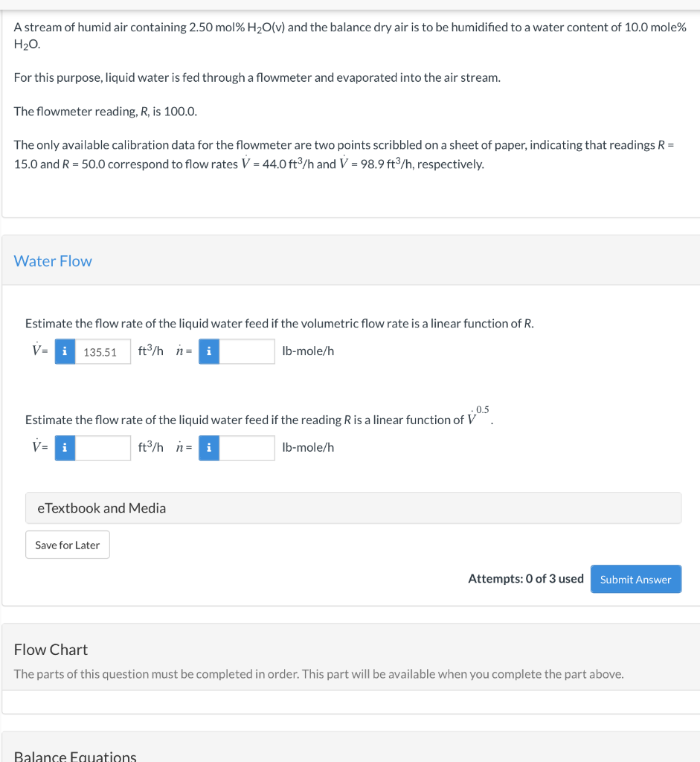The width and height of the screenshot is (700, 762).
Task: Click the flowmeter reading R is 100.0 line
Action: 106,111
